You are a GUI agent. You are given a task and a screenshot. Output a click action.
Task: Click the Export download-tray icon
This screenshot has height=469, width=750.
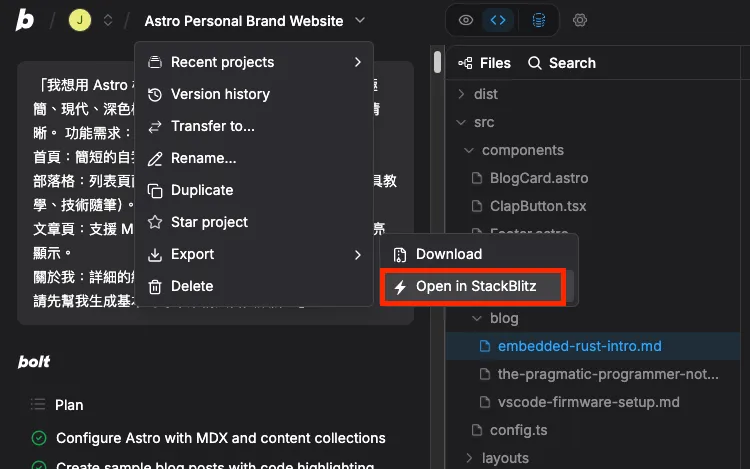155,255
